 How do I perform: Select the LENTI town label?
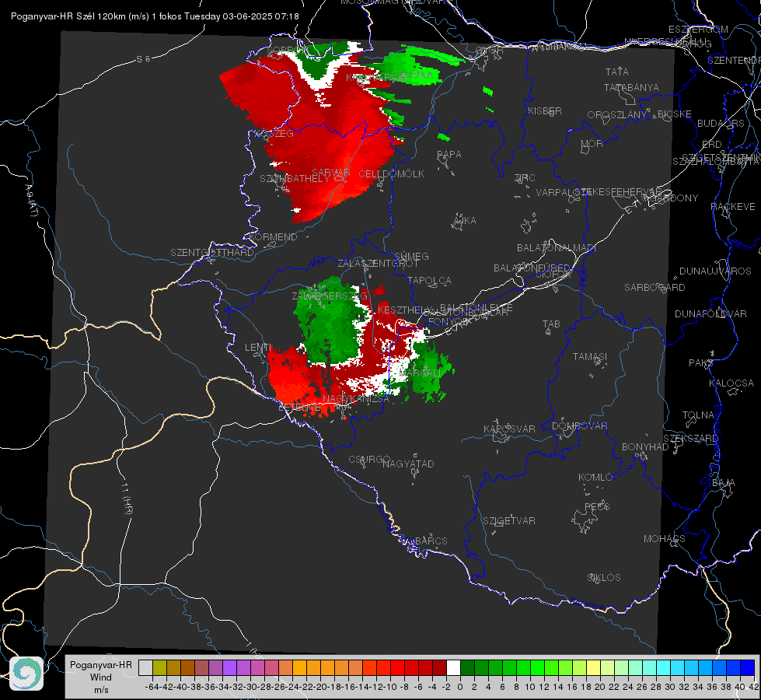258,348
